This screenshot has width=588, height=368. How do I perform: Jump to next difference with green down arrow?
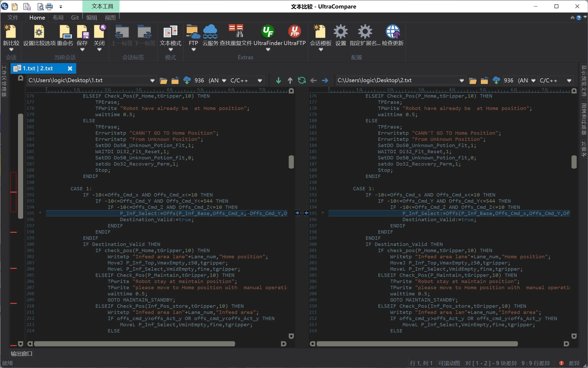[x=278, y=80]
